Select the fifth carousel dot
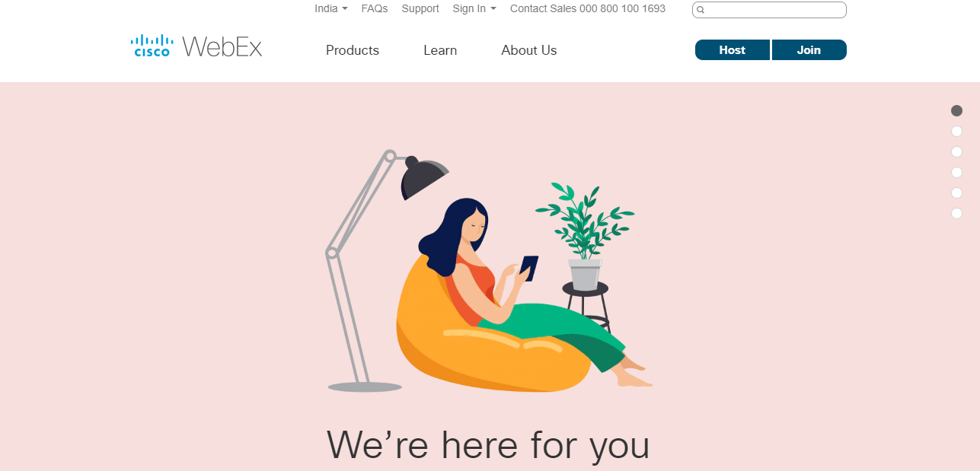 [x=956, y=193]
